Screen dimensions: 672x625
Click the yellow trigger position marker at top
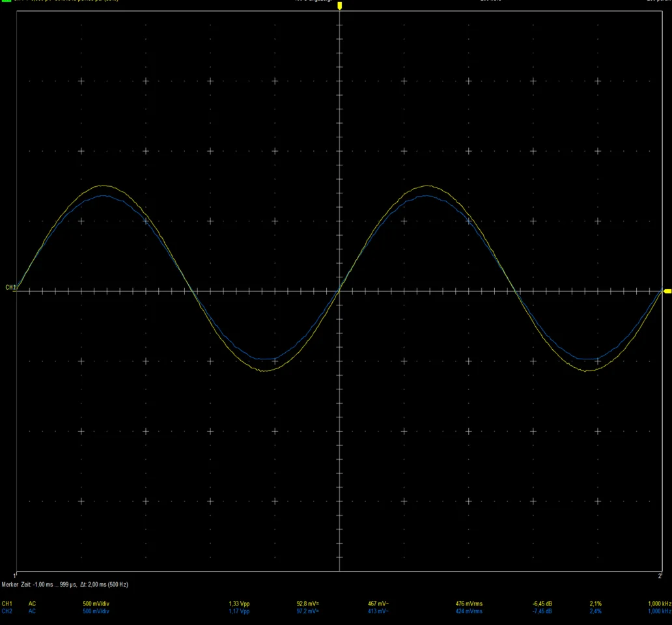click(x=339, y=7)
